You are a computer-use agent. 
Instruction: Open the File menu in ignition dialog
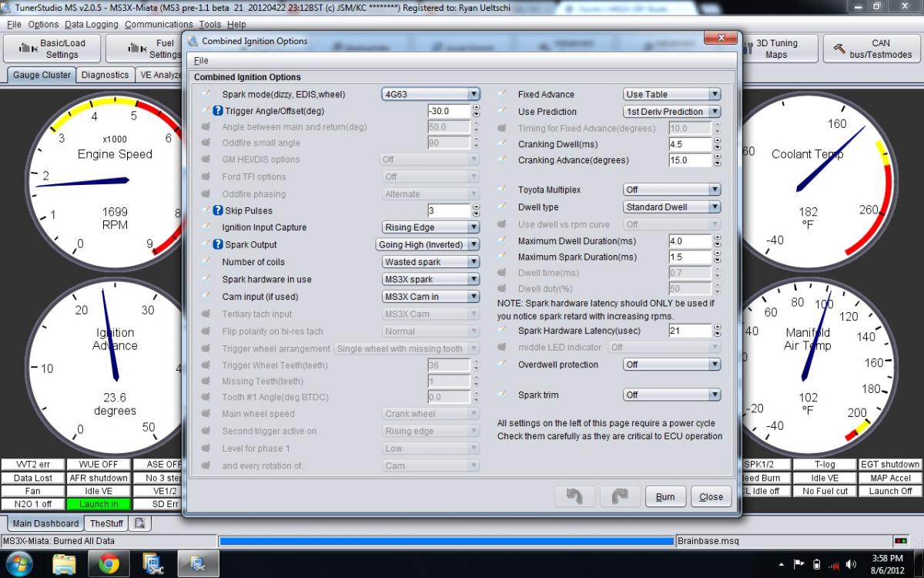pos(201,60)
